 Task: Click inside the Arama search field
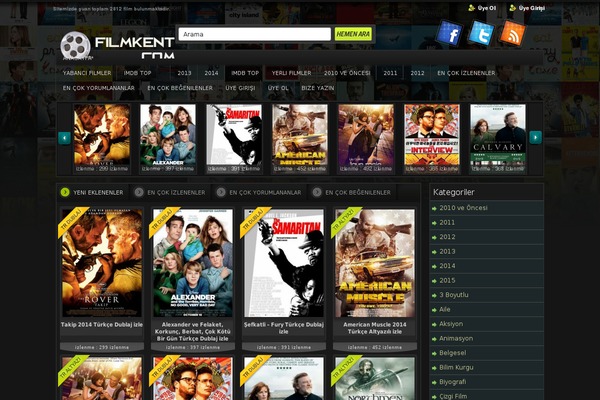[254, 34]
